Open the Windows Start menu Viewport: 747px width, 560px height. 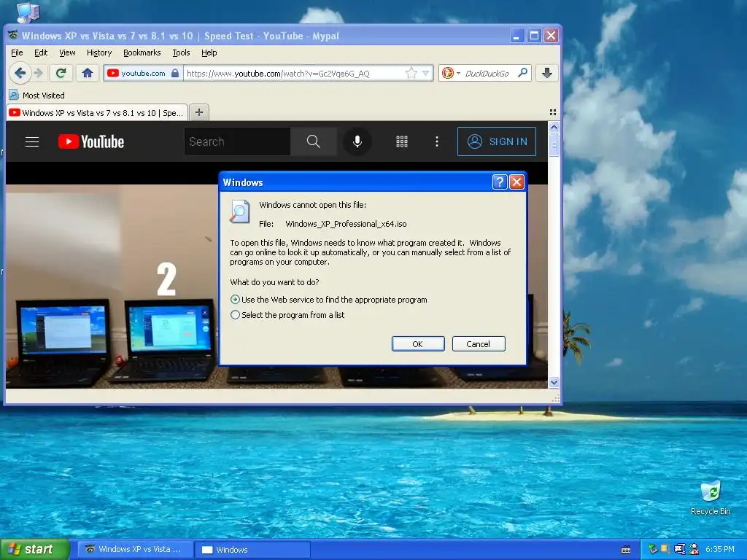coord(35,550)
